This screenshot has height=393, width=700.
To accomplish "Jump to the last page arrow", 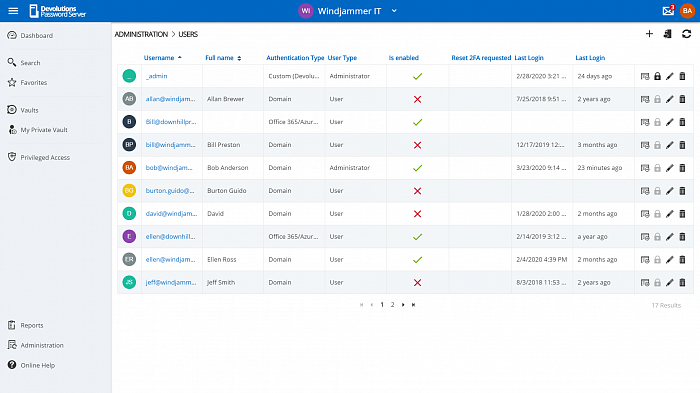I will 413,305.
